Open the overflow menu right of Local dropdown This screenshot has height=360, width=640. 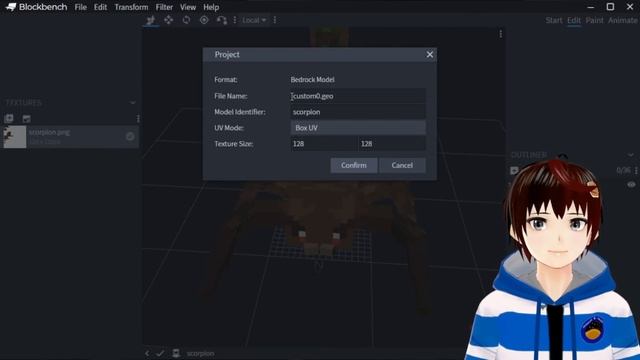275,20
